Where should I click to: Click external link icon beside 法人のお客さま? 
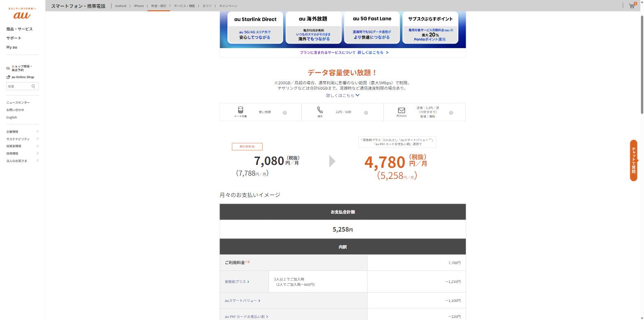(x=37, y=161)
